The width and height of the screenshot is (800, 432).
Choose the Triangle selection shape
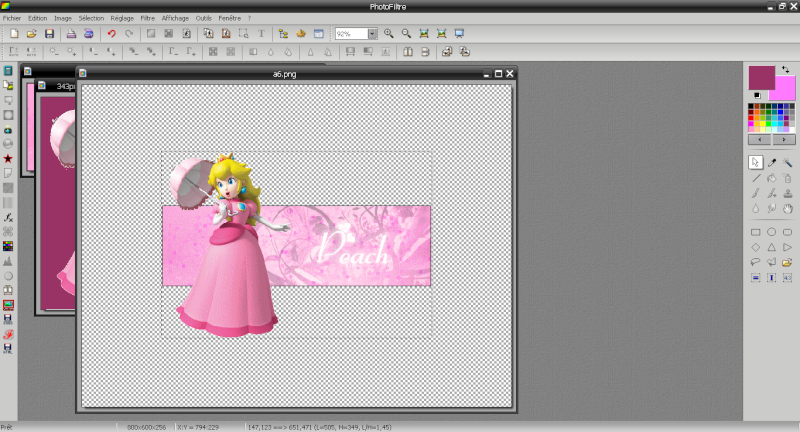(771, 247)
